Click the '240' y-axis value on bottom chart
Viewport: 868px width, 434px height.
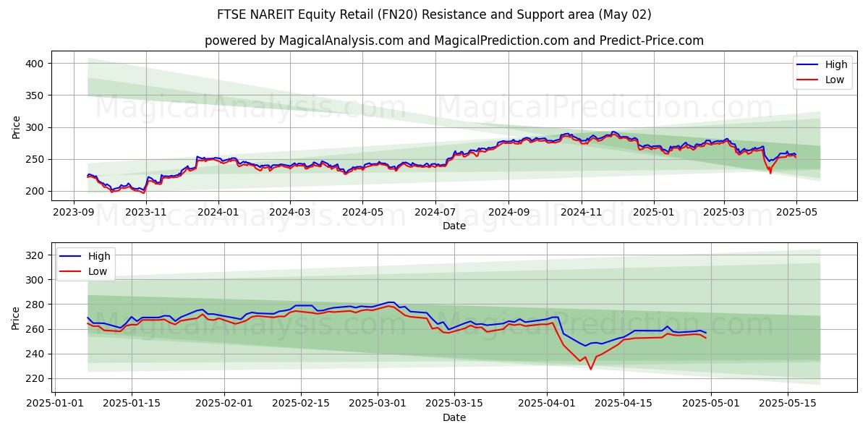point(36,354)
